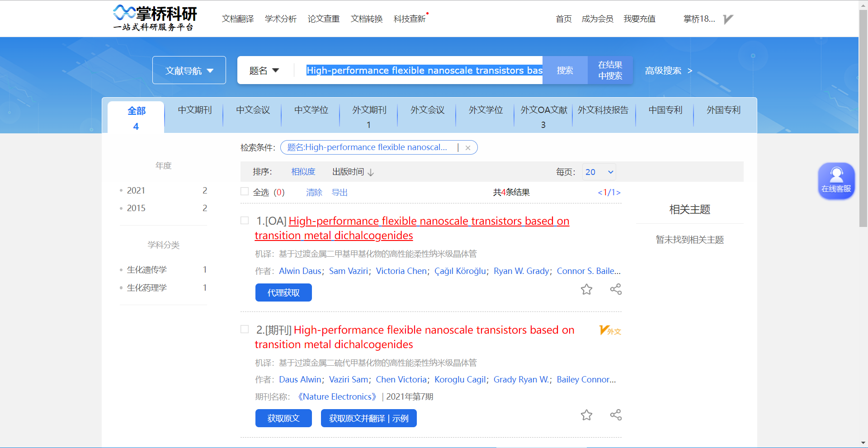Change results per page from 20
This screenshot has height=448, width=868.
(x=599, y=172)
